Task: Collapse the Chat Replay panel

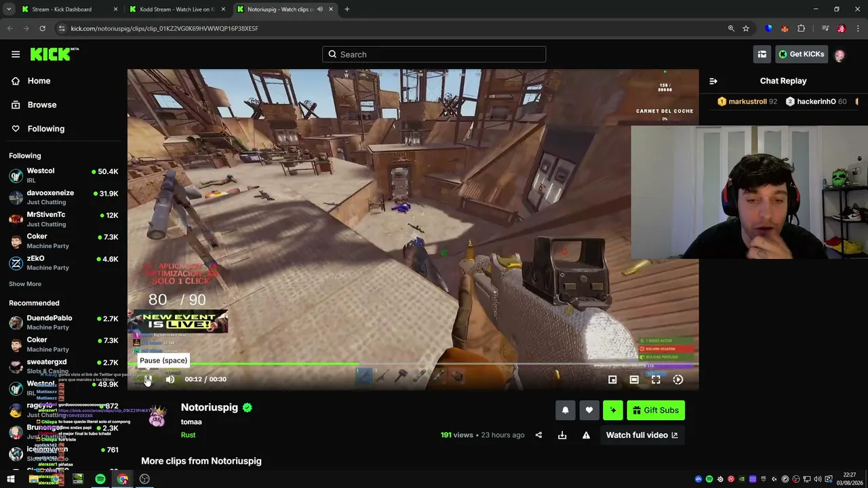Action: (713, 81)
